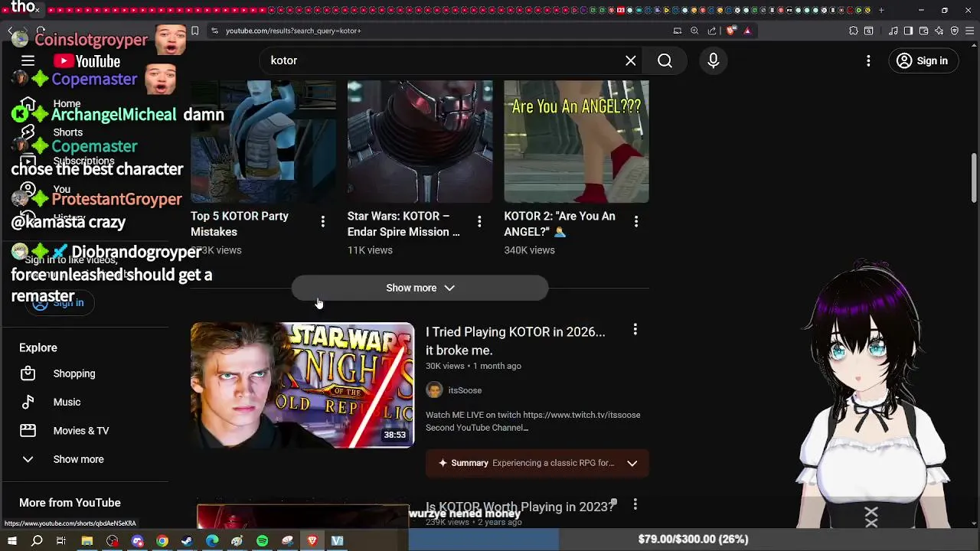Click the browser address bar URL
The height and width of the screenshot is (551, 980).
pos(293,31)
